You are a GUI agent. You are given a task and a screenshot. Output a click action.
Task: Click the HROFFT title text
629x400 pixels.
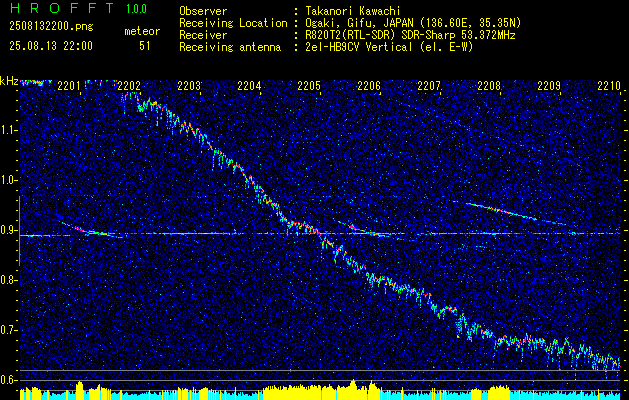[62, 8]
